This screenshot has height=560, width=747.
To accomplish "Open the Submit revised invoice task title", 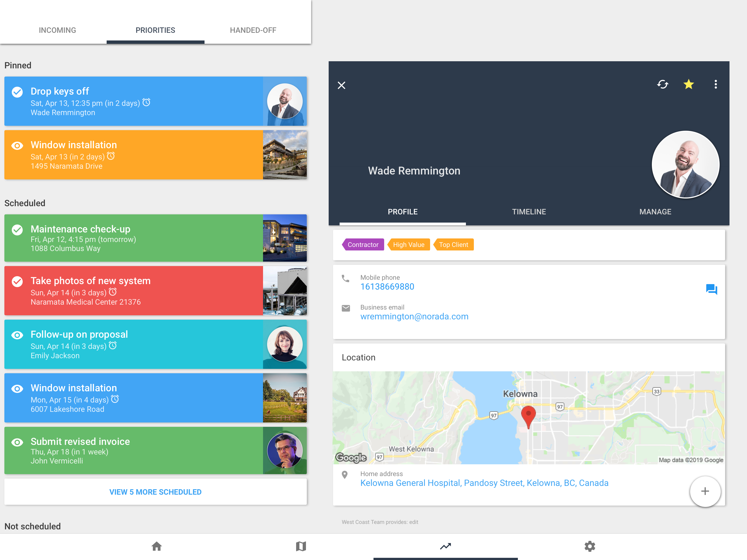I will (80, 441).
